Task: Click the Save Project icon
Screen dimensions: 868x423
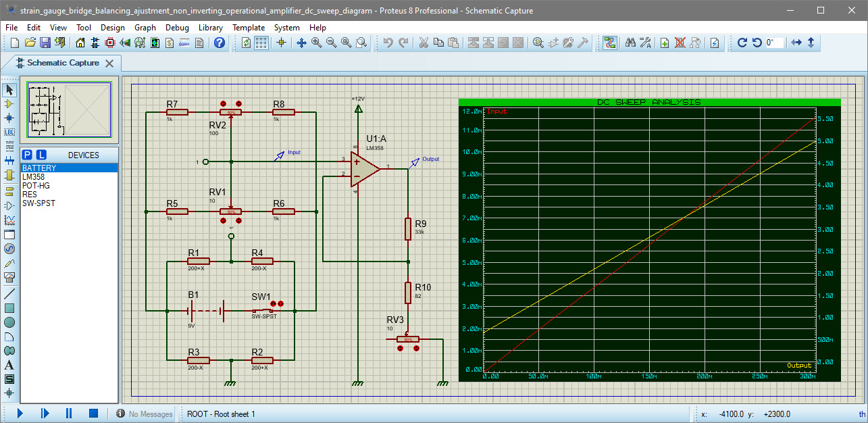Action: coord(45,43)
